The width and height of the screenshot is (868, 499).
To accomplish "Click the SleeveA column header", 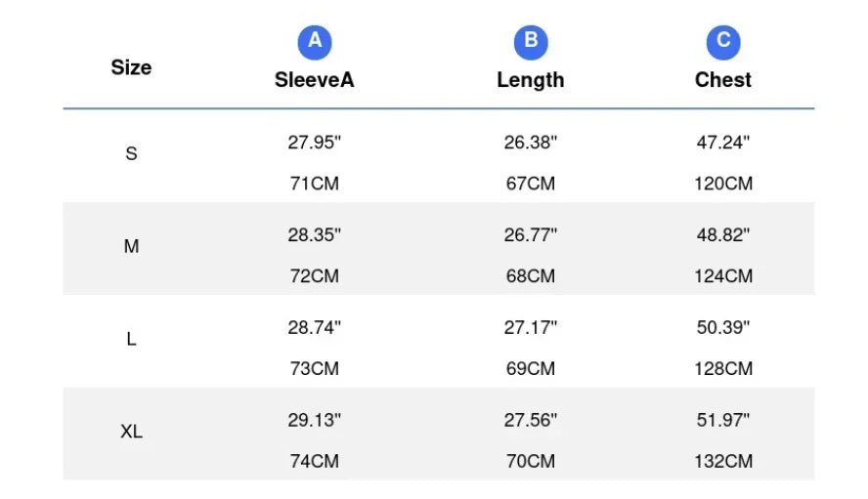I will tap(315, 80).
